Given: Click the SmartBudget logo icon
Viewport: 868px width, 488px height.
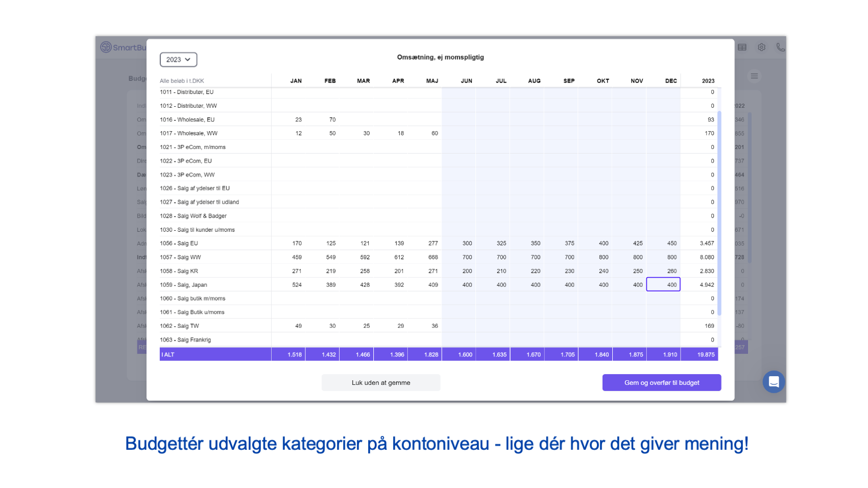Looking at the screenshot, I should click(x=105, y=46).
